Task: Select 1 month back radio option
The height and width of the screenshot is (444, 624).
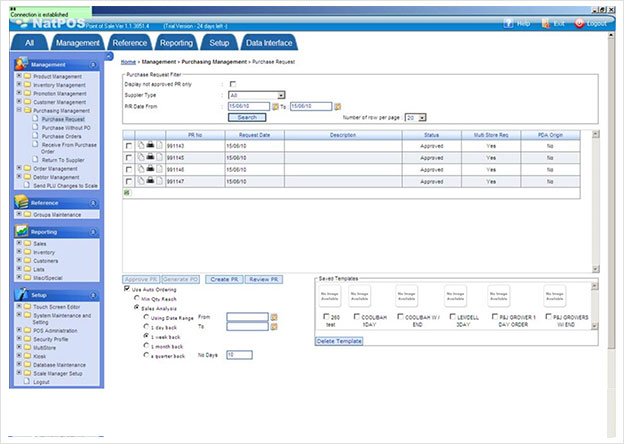Action: pos(146,346)
